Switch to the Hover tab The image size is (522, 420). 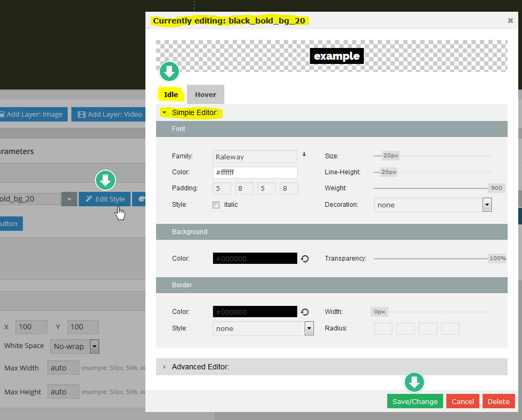(x=205, y=94)
